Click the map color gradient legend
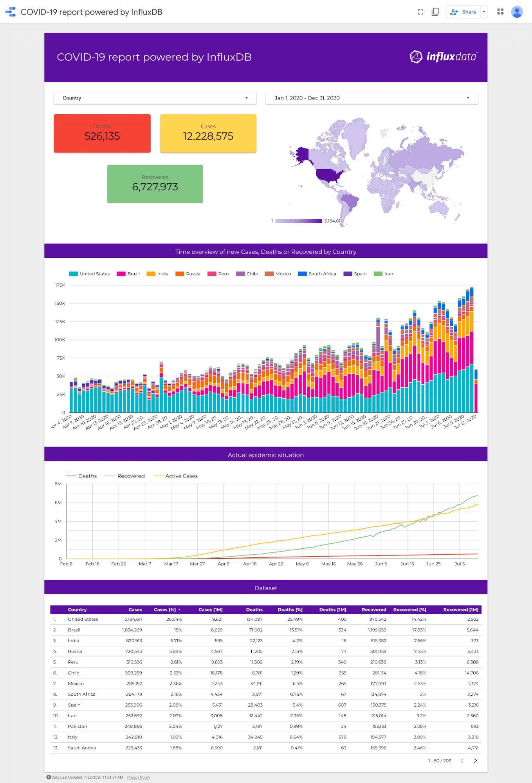Screen dimensions: 532x783 [x=298, y=221]
